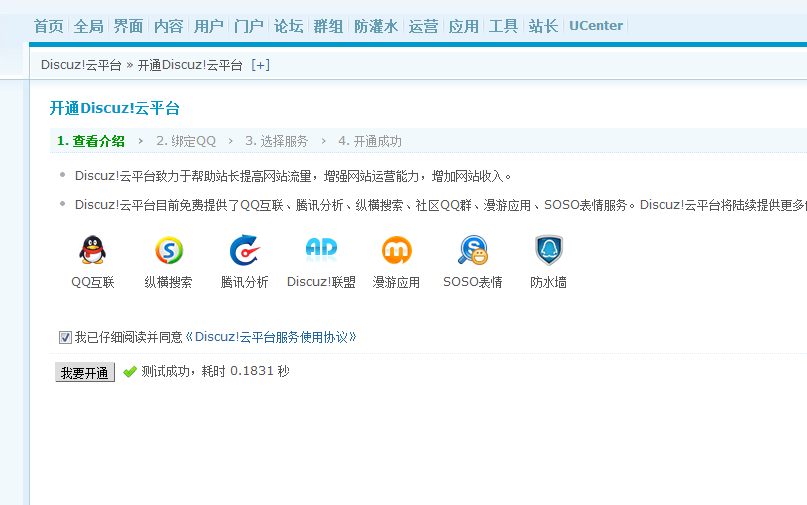Open the 群组 menu
The width and height of the screenshot is (807, 505).
pyautogui.click(x=328, y=26)
